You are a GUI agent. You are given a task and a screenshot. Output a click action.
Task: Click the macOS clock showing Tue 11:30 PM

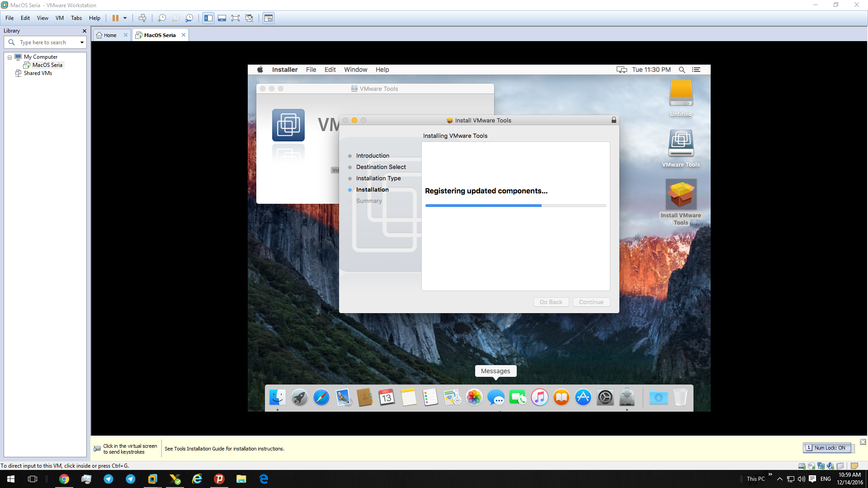click(x=651, y=70)
